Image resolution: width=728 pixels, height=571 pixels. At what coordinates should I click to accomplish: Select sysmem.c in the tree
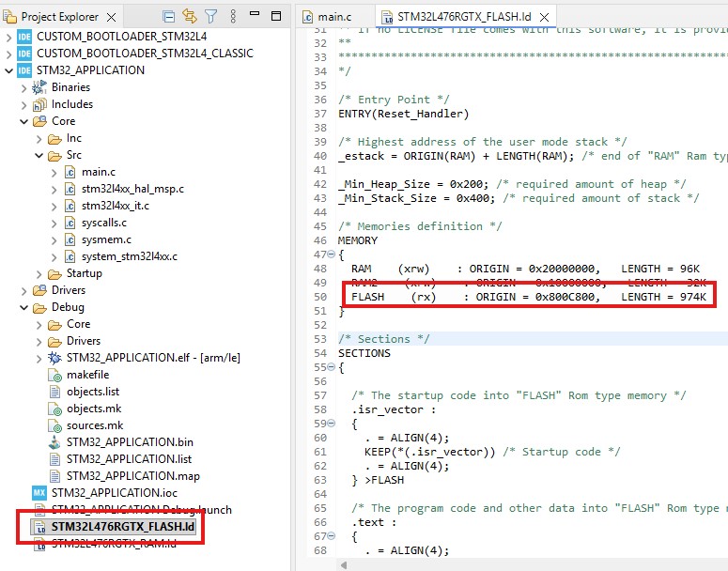point(106,240)
